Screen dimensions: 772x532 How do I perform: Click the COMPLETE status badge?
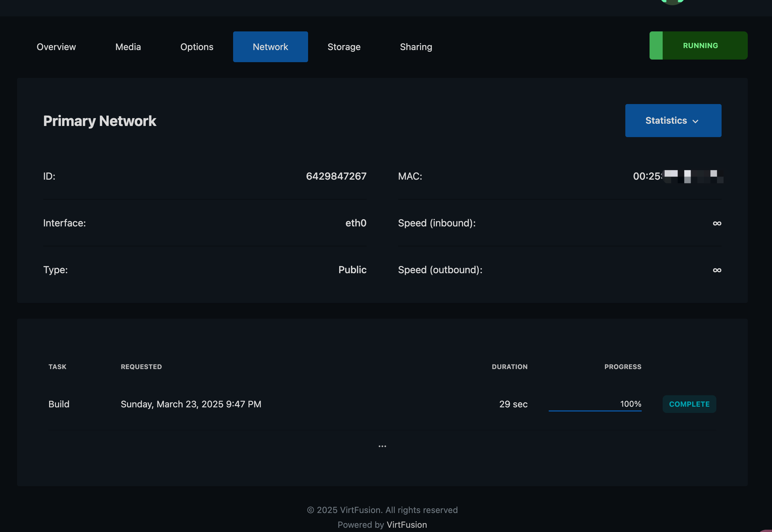[689, 404]
